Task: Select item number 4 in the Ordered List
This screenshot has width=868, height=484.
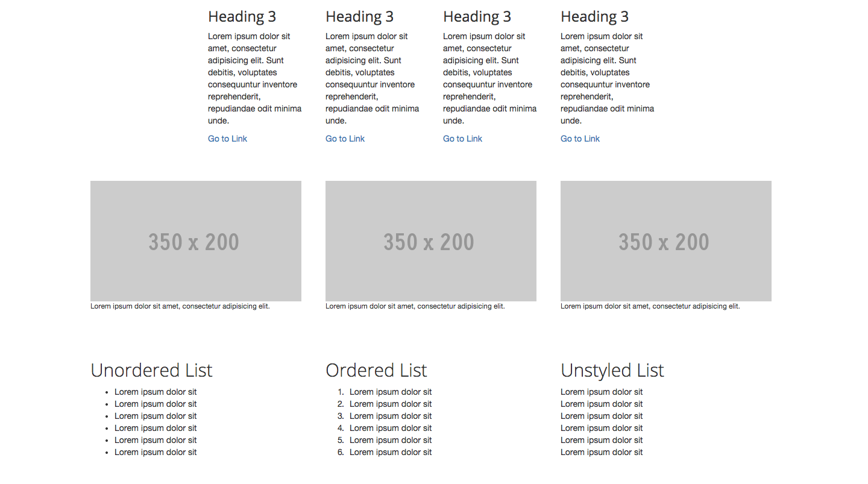Action: tap(391, 428)
